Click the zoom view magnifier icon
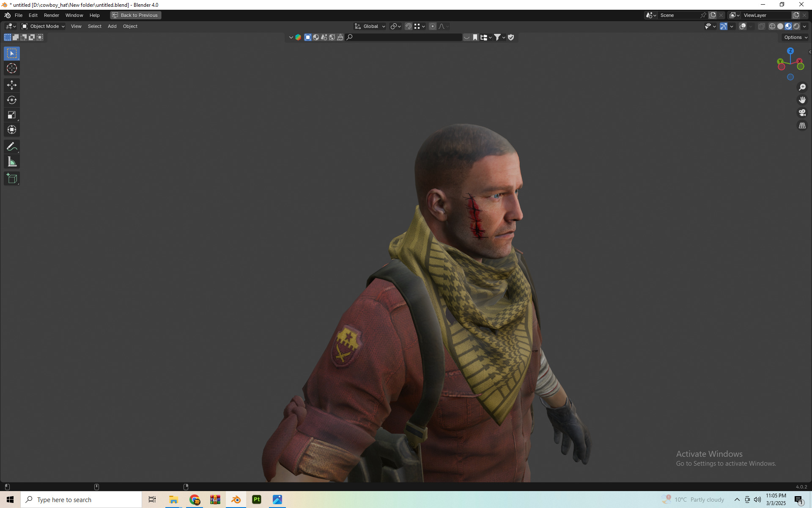 (802, 87)
